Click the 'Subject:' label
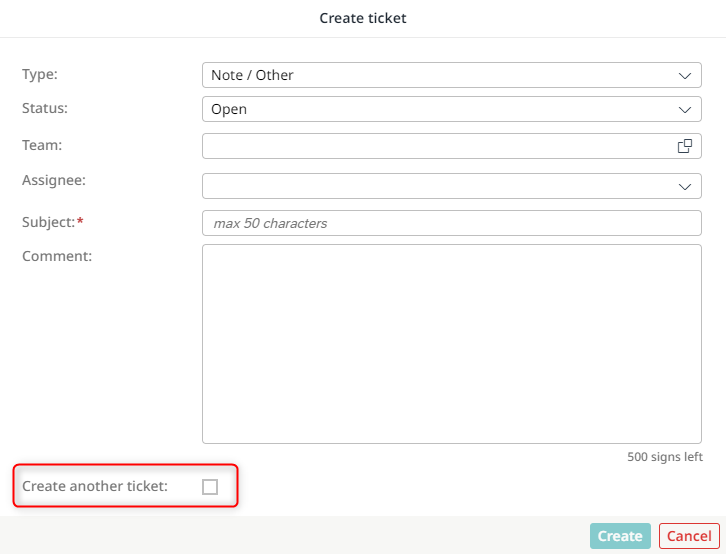The image size is (726, 554). (x=48, y=222)
